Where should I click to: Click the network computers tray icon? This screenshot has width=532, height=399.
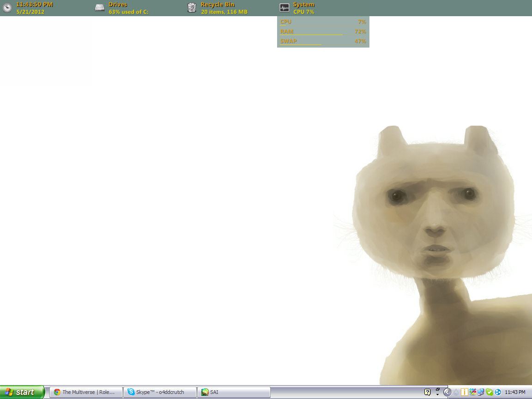[x=481, y=392]
